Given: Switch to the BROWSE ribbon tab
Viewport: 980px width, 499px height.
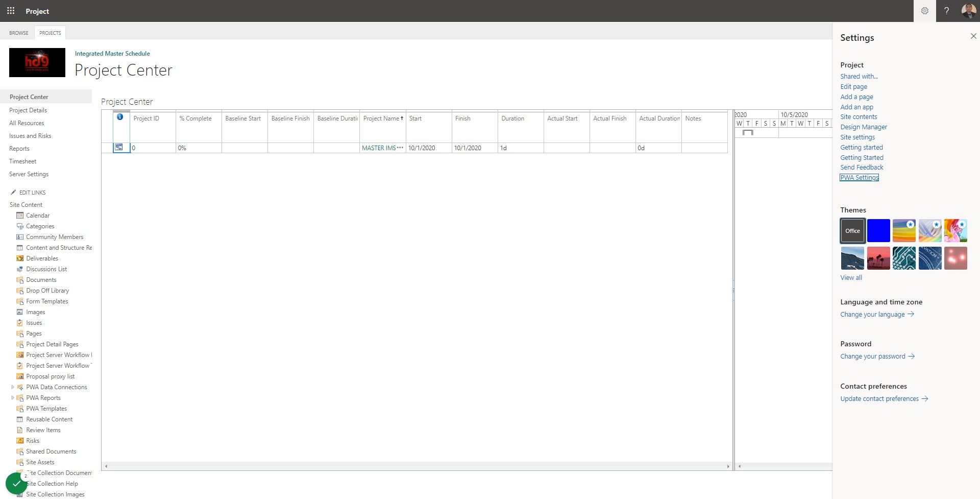Looking at the screenshot, I should pyautogui.click(x=19, y=33).
